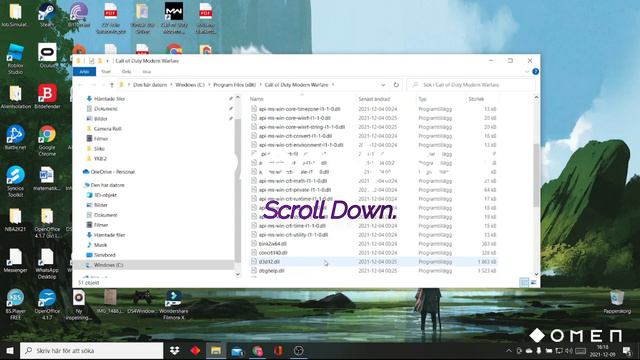
Task: Select api-ms-win-crt-private-l1-1-0.dll
Action: tap(295, 190)
